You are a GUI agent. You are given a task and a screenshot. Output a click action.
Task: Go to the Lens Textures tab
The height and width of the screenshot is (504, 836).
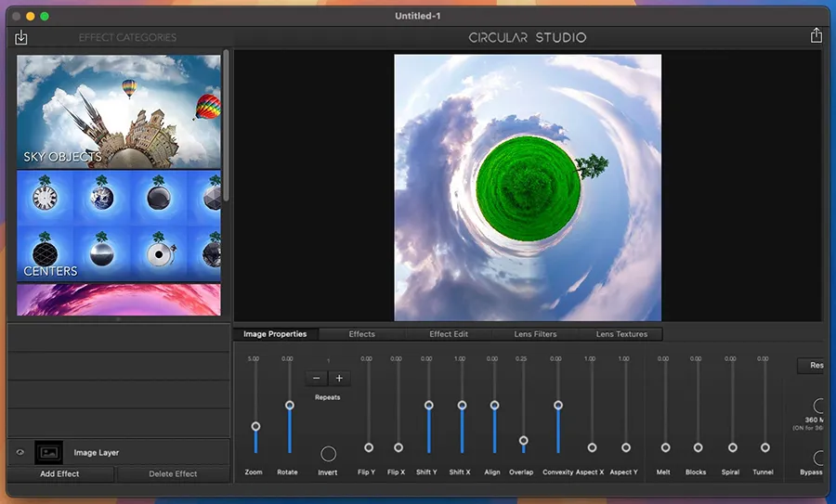coord(621,334)
